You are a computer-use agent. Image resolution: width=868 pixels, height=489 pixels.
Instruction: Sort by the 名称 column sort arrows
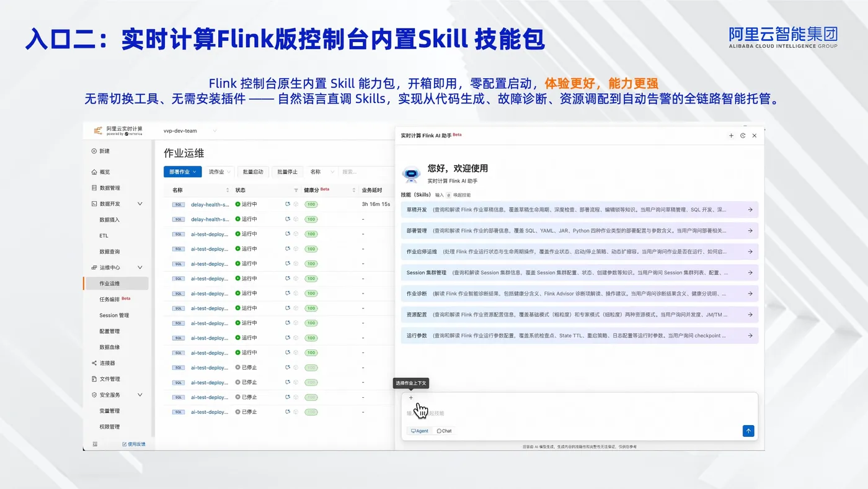pyautogui.click(x=228, y=190)
